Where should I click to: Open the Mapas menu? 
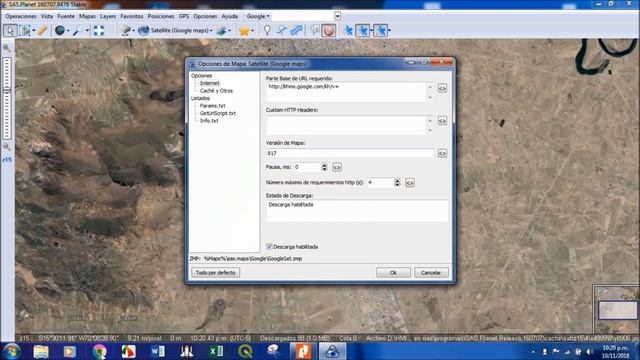pyautogui.click(x=87, y=16)
